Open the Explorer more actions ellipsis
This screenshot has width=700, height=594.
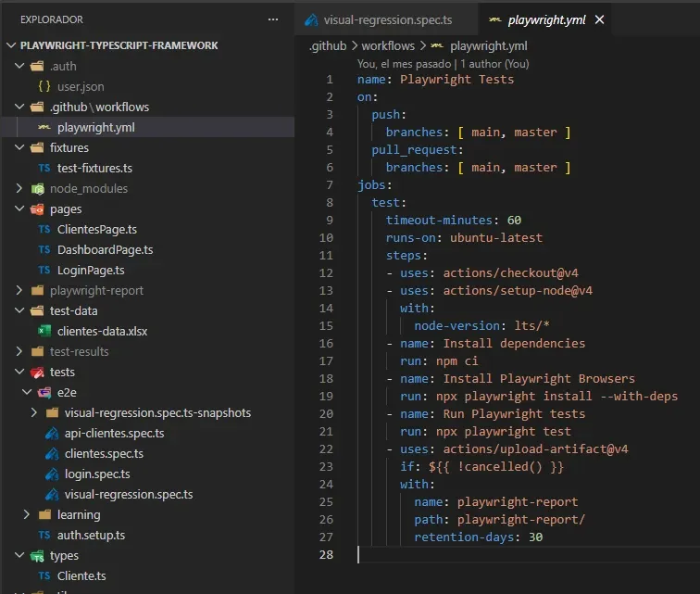273,19
